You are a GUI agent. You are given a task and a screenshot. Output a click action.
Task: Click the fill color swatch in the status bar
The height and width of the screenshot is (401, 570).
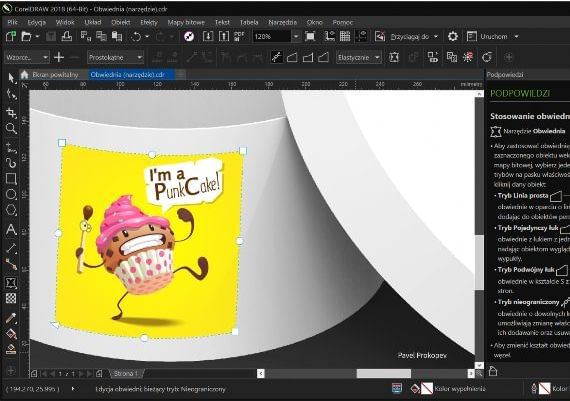coord(427,389)
